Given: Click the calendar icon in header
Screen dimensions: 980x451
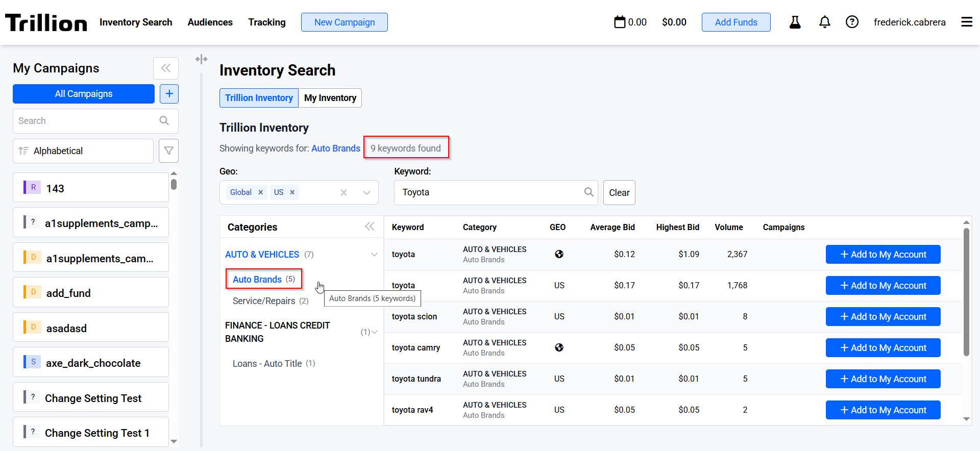Looking at the screenshot, I should click(x=620, y=22).
